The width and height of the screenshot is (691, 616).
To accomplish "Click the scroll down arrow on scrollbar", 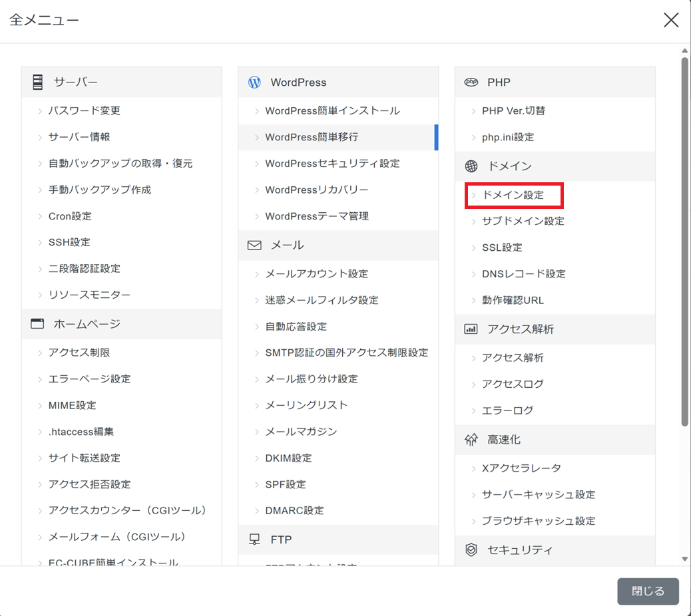I will 684,559.
